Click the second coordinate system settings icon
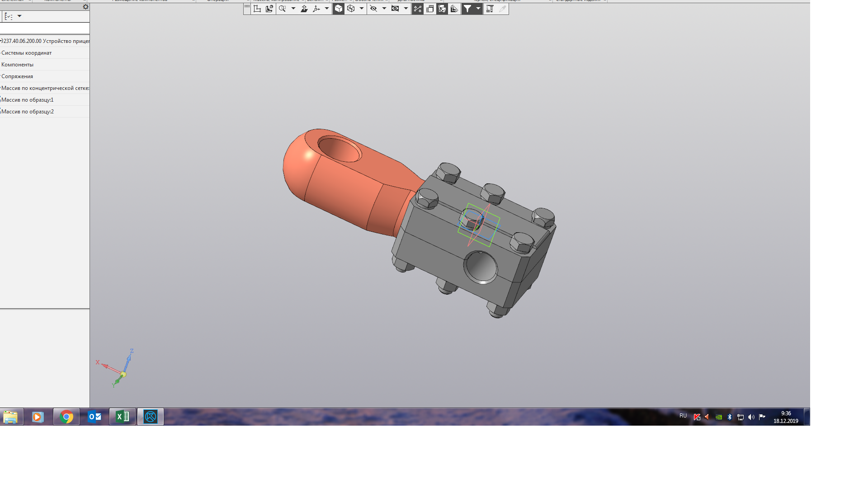The height and width of the screenshot is (488, 868). [x=269, y=9]
